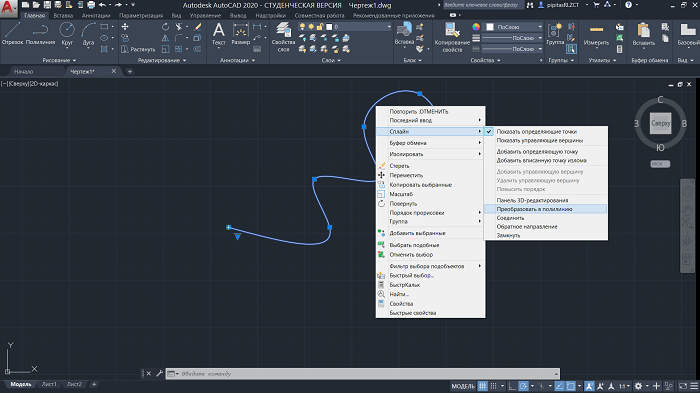Click Копирование свойств match properties
The height and width of the screenshot is (393, 700).
point(452,37)
